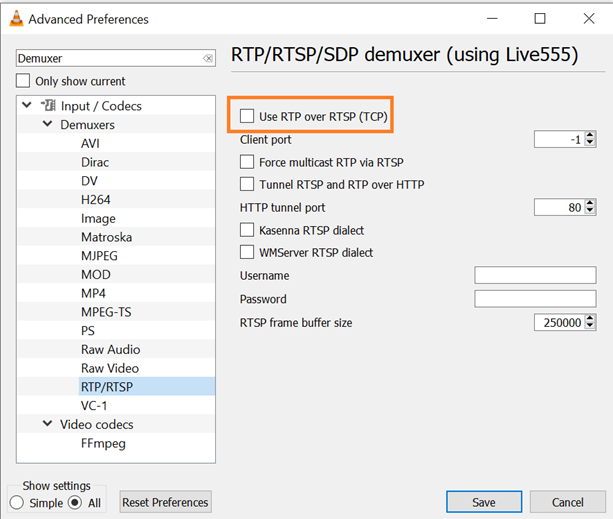Enable Use RTP over RTSP (TCP)
The width and height of the screenshot is (613, 519).
(247, 118)
